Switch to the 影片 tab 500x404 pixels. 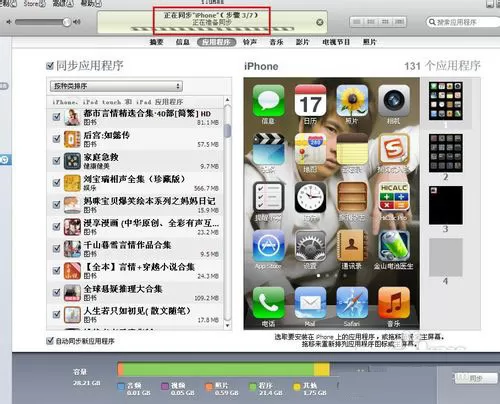click(x=303, y=42)
